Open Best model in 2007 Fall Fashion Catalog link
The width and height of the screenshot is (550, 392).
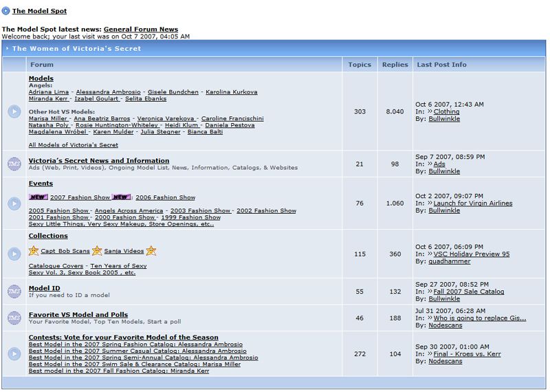[x=119, y=371]
